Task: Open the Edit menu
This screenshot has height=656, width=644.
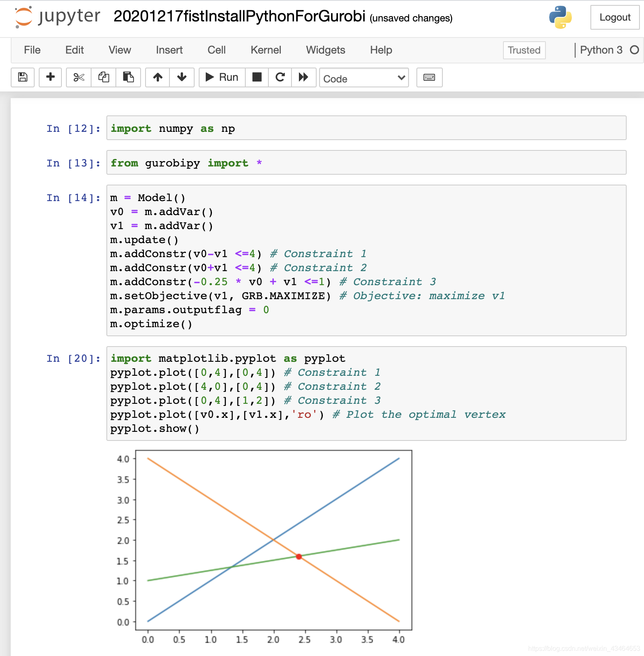Action: (x=75, y=50)
